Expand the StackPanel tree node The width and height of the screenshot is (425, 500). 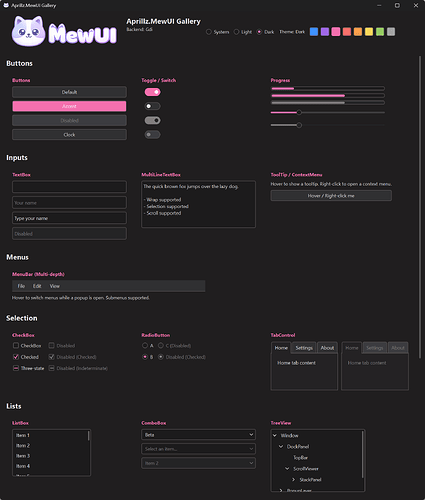click(293, 480)
